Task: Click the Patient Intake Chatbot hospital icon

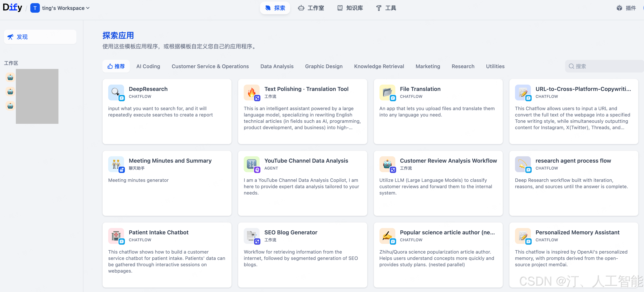Action: (x=116, y=236)
